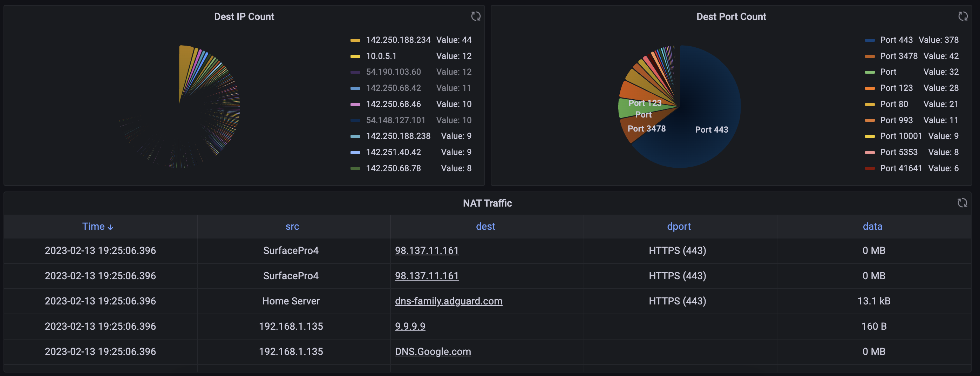Sort table by data column header
Image resolution: width=980 pixels, height=376 pixels.
click(872, 227)
